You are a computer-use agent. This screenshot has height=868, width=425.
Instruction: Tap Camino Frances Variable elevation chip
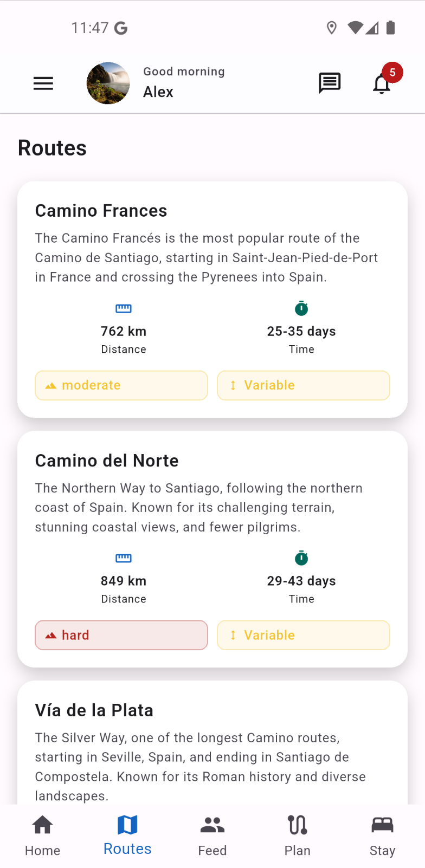304,385
